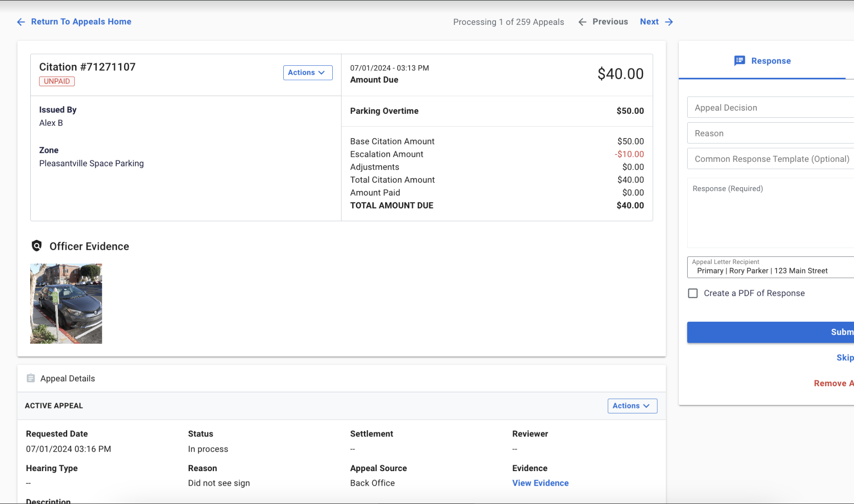Click the Skip link
This screenshot has height=504, width=854.
[845, 358]
